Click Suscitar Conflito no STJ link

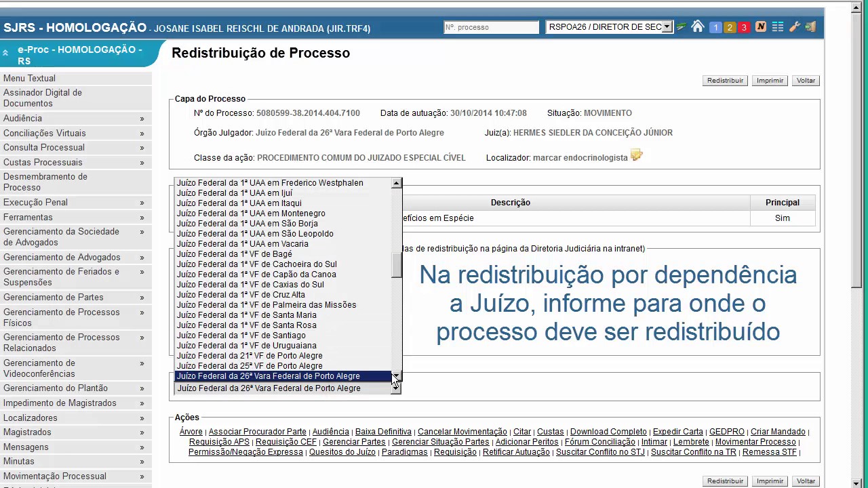point(600,452)
